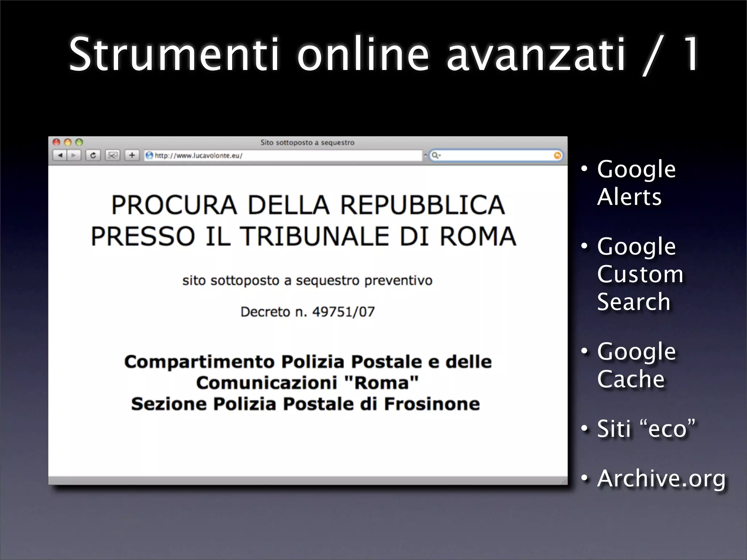
Task: Click the green zoom window button
Action: 79,142
